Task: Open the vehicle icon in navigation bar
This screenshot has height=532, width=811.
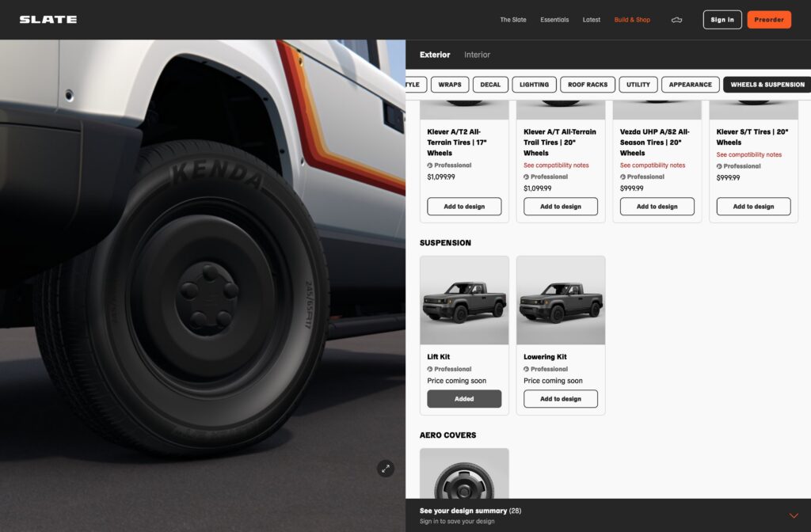Action: (x=676, y=20)
